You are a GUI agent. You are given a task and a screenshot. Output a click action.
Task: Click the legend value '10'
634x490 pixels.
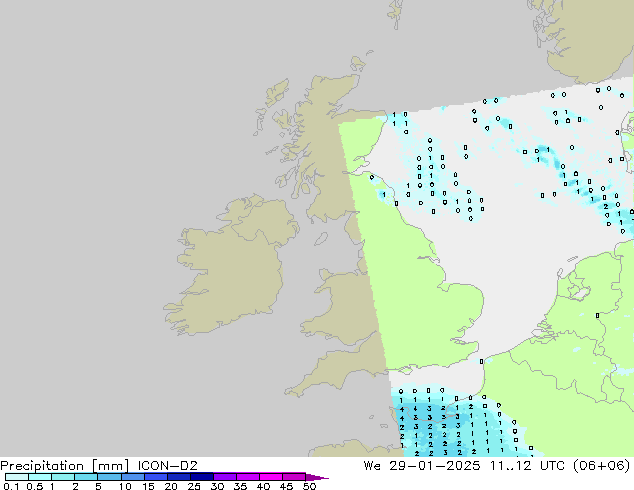pos(125,486)
